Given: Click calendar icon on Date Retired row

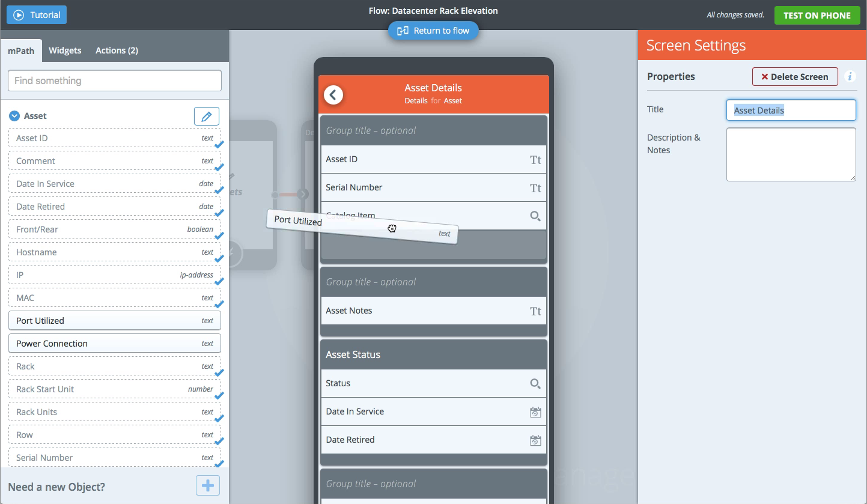Looking at the screenshot, I should pyautogui.click(x=535, y=440).
